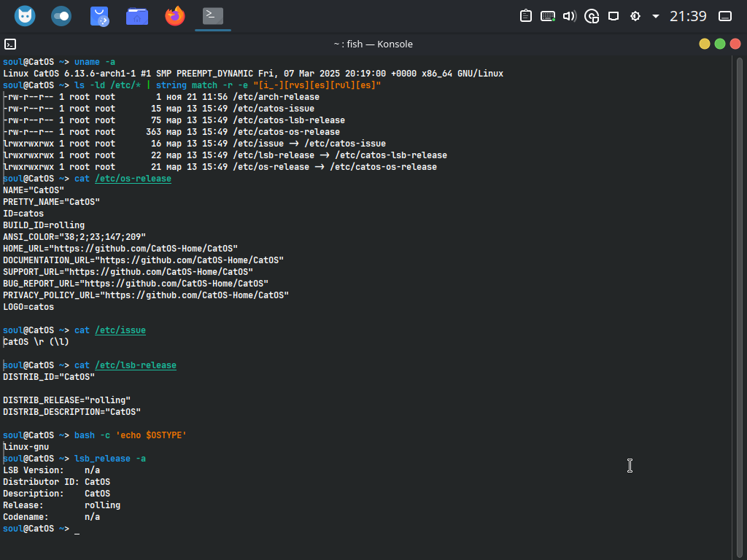The height and width of the screenshot is (560, 747).
Task: Launch Firefox from the panel
Action: tap(175, 16)
